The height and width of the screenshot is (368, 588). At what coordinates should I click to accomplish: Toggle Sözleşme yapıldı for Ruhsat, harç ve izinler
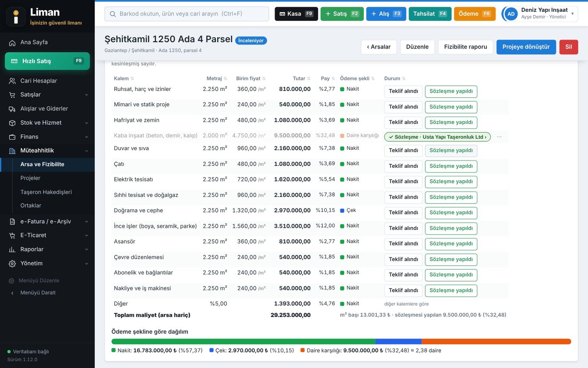451,91
